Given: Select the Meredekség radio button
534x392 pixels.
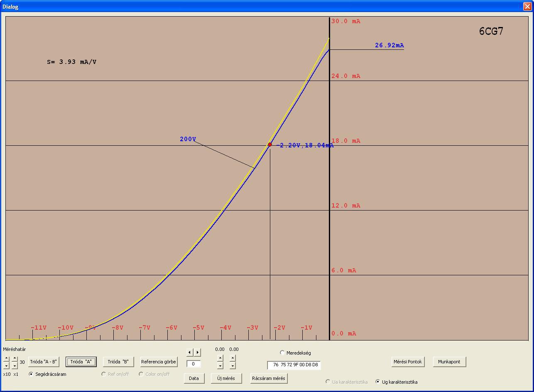Looking at the screenshot, I should (x=282, y=353).
